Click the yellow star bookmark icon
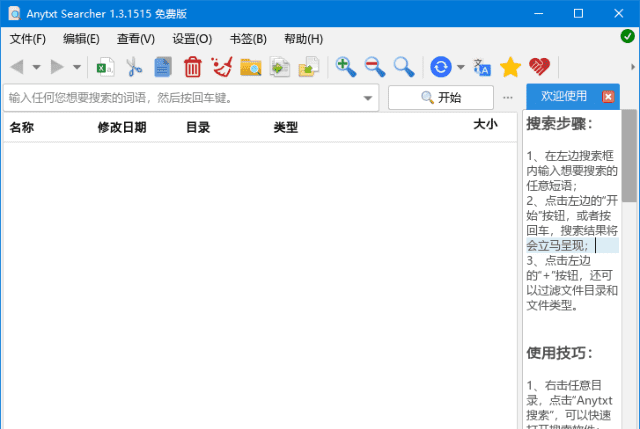Image resolution: width=640 pixels, height=429 pixels. tap(510, 67)
